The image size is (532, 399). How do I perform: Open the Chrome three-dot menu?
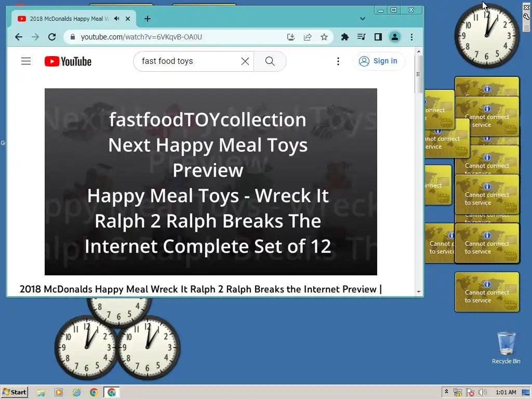tap(411, 37)
